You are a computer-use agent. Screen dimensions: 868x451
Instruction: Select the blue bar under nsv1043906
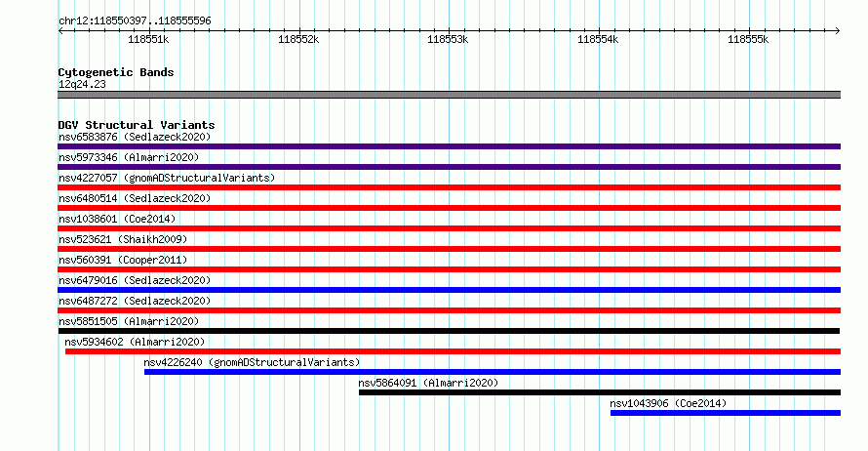[x=726, y=413]
